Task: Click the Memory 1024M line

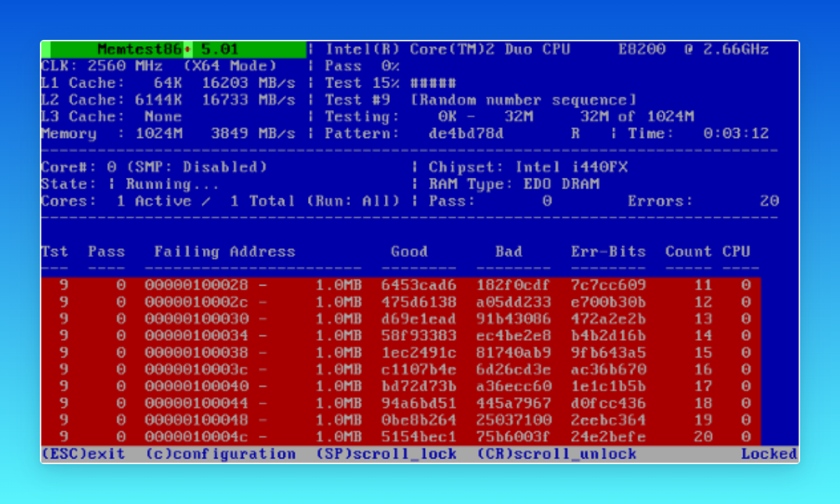Action: (168, 134)
